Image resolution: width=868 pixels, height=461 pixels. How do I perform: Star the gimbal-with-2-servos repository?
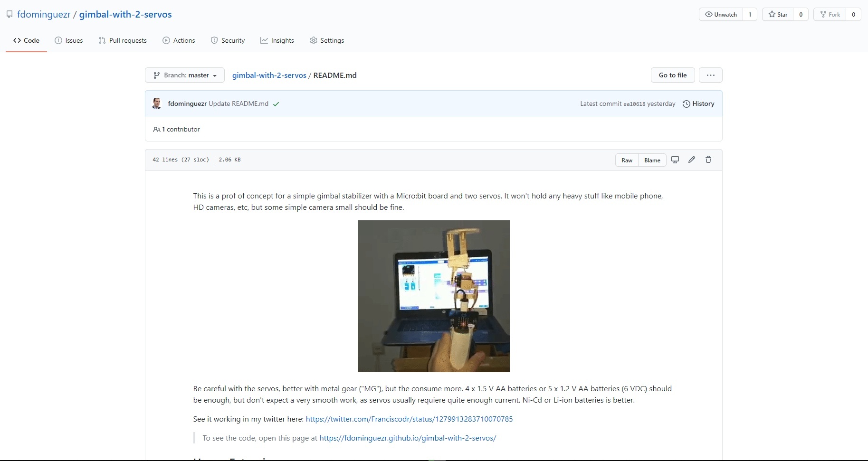point(779,14)
